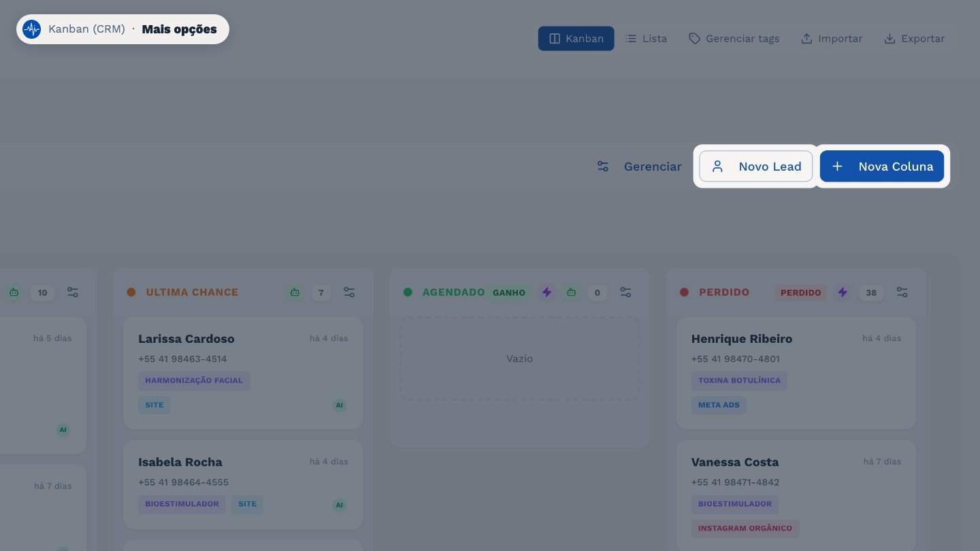This screenshot has height=551, width=980.
Task: Click the INSTAGRAM ORGÂNICO tag
Action: [745, 529]
